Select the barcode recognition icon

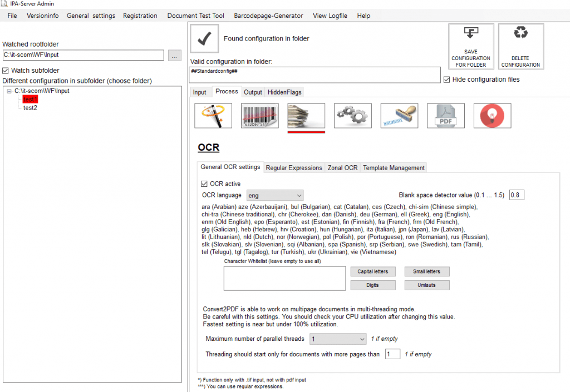pos(259,116)
